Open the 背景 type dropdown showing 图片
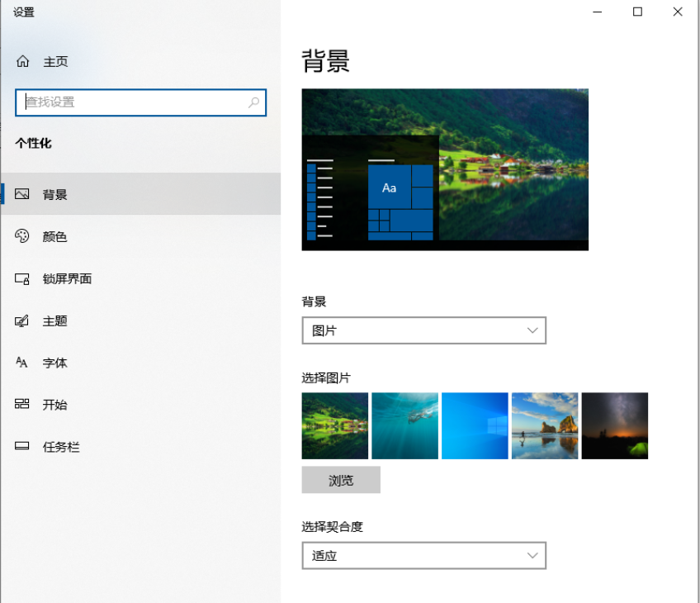The image size is (700, 603). (423, 330)
